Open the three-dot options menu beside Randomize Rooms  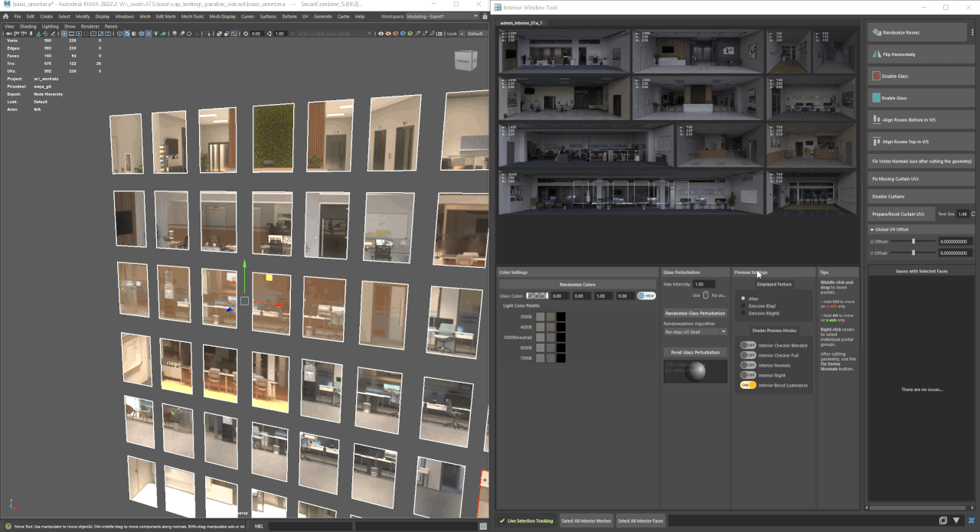pyautogui.click(x=972, y=32)
